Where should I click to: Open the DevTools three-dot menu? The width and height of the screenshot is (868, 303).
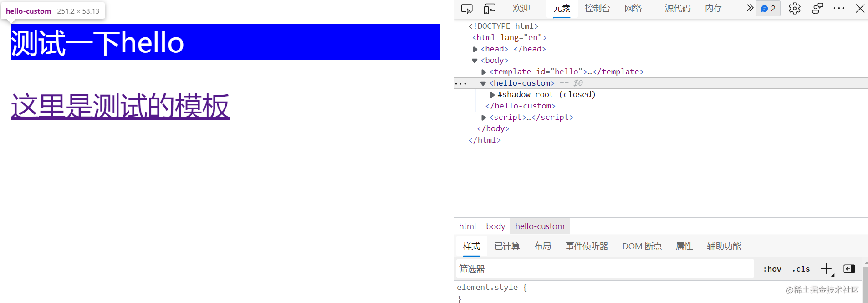(839, 8)
